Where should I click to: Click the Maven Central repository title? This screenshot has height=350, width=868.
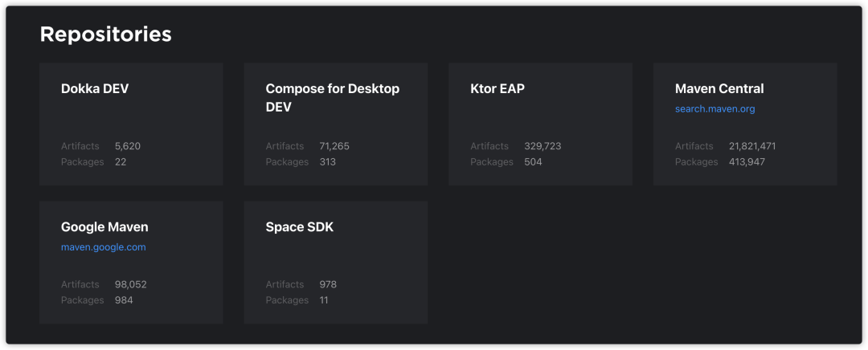(719, 89)
